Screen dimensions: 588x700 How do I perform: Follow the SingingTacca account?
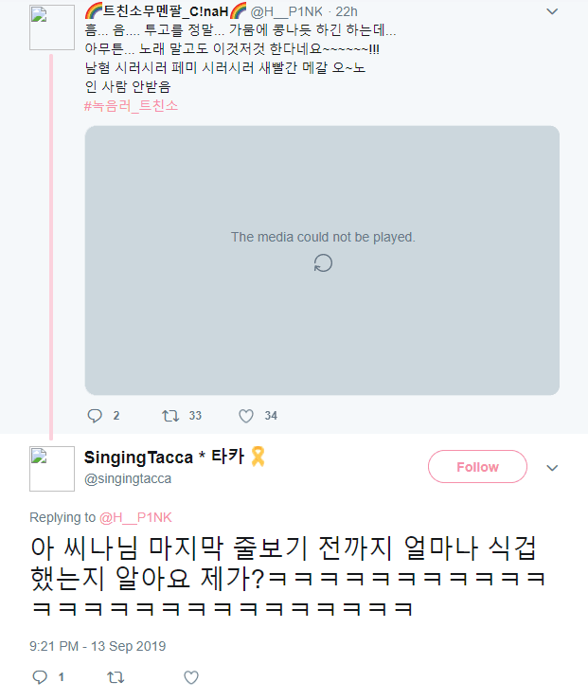(477, 467)
